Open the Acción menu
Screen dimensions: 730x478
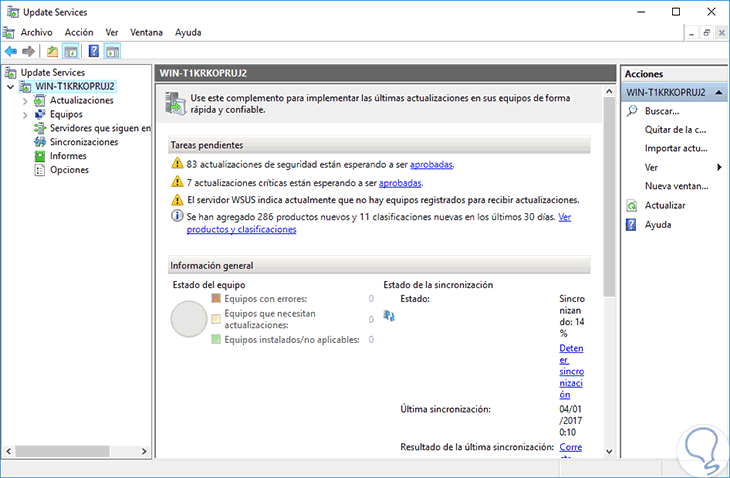click(79, 32)
